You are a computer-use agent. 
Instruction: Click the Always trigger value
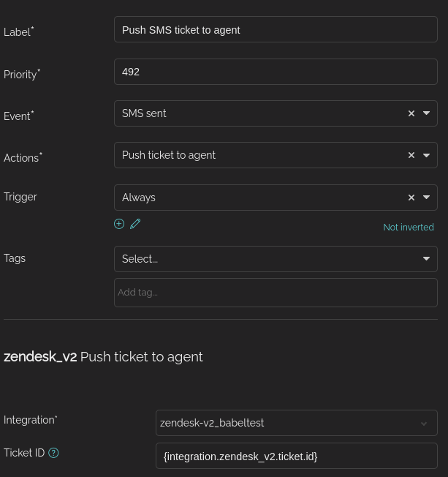tap(139, 198)
